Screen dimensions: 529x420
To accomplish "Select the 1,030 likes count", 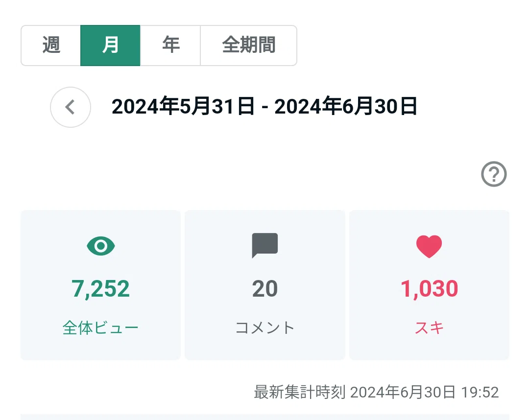I will (429, 289).
